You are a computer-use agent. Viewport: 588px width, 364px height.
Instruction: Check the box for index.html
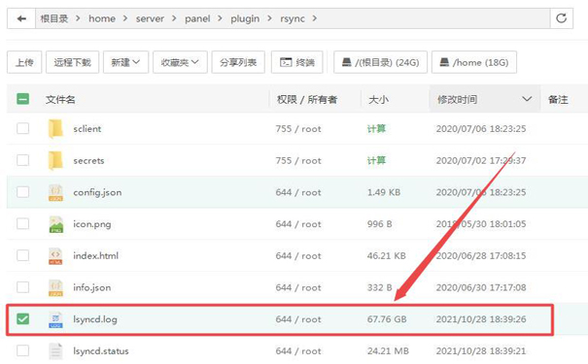pyautogui.click(x=23, y=255)
